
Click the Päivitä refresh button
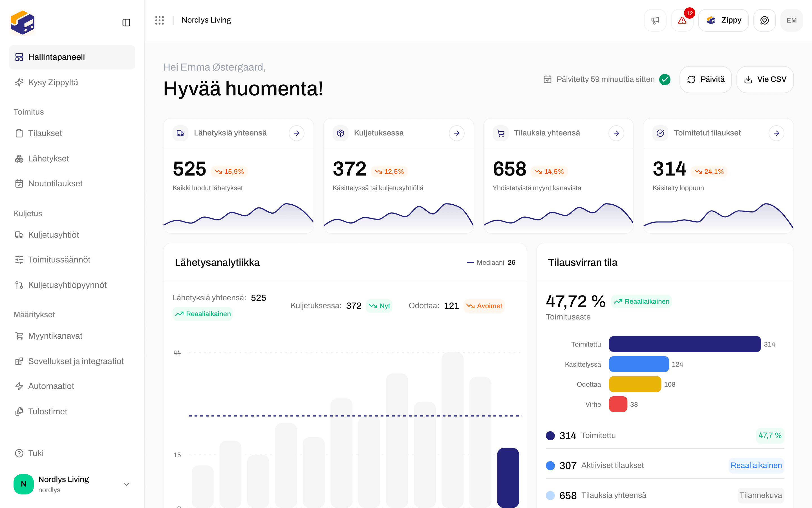point(706,80)
